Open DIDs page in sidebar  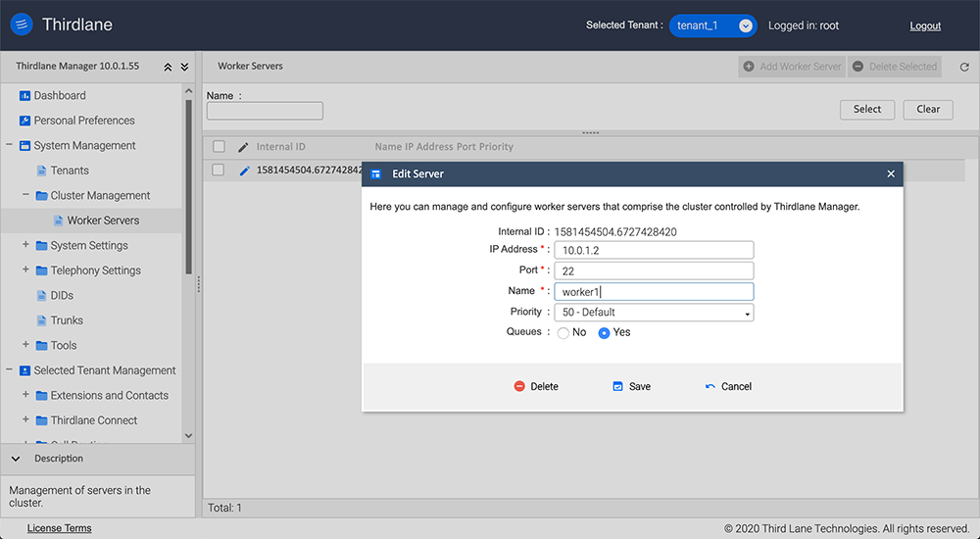(x=62, y=296)
